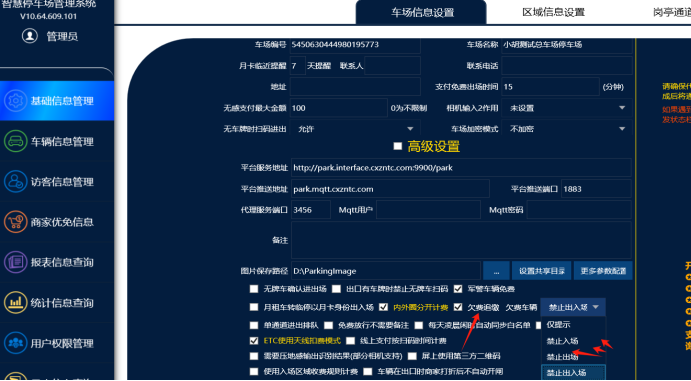Click 设置共享目录 button
This screenshot has width=691, height=381.
542,271
